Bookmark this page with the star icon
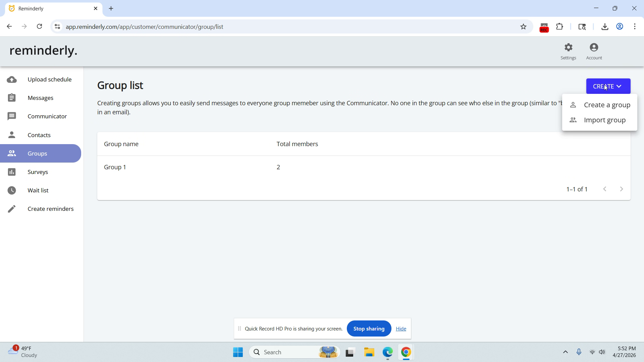 (523, 27)
